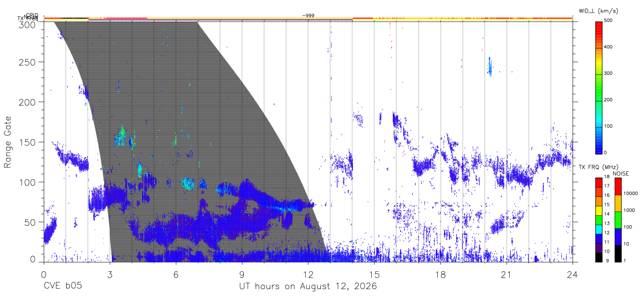644x297 pixels.
Task: Click the green segment of NOISE colorbar
Action: tap(617, 220)
